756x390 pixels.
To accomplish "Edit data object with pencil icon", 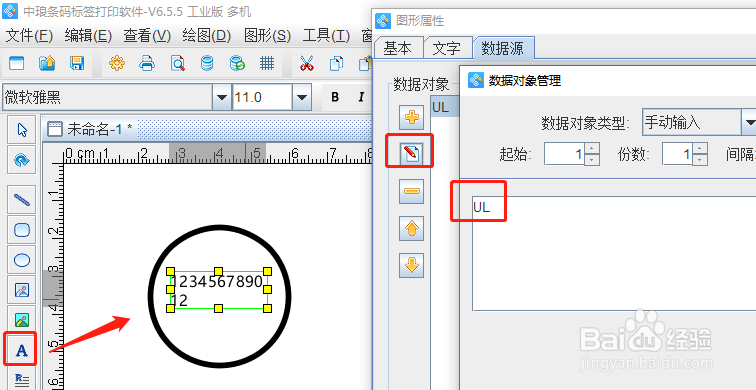I will pyautogui.click(x=411, y=153).
